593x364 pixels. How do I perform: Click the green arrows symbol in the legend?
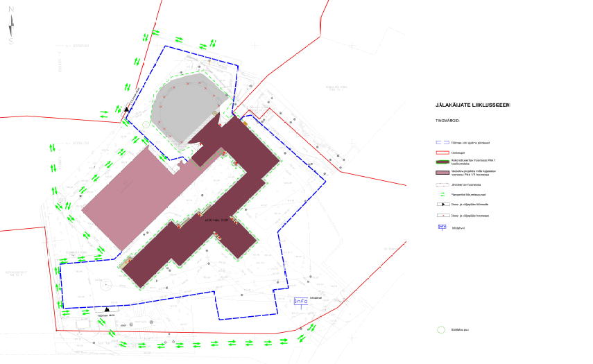pyautogui.click(x=441, y=196)
